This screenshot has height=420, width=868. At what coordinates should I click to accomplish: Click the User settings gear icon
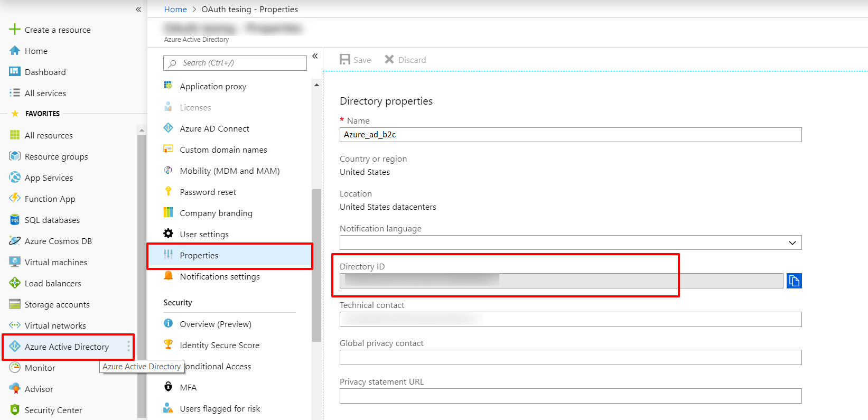(x=168, y=234)
